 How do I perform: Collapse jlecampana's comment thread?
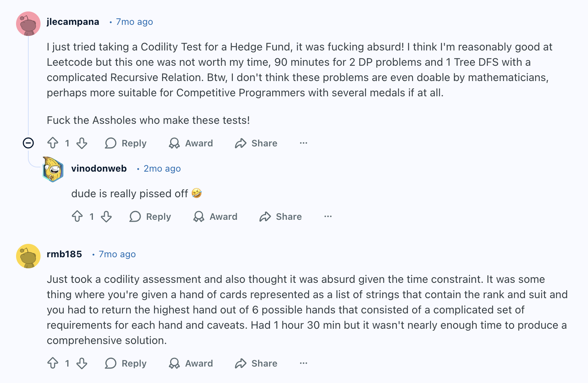click(x=28, y=143)
